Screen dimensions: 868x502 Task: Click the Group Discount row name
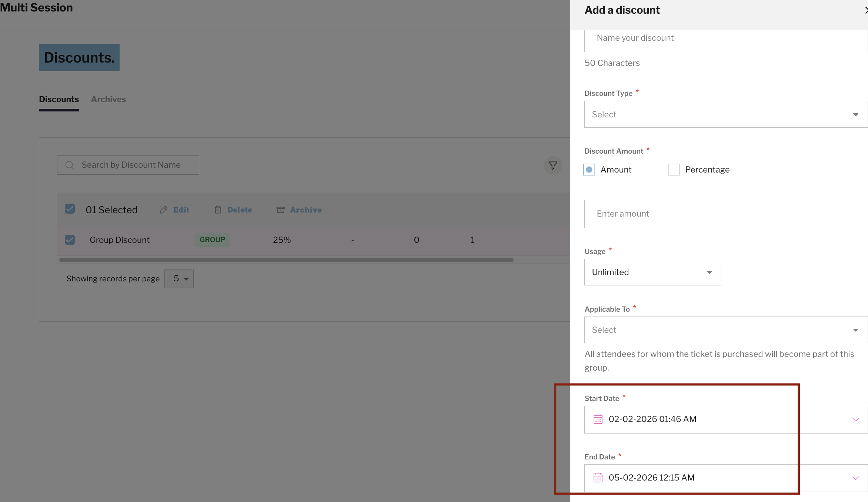point(120,240)
